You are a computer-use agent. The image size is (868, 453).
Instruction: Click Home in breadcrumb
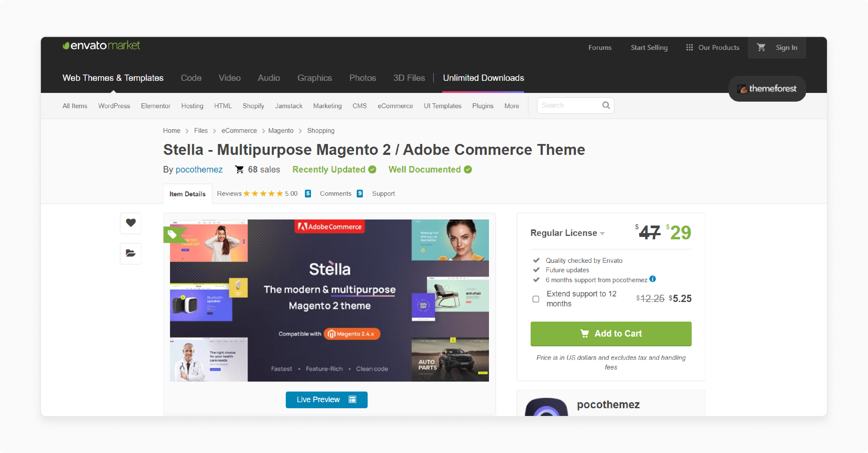click(x=171, y=131)
